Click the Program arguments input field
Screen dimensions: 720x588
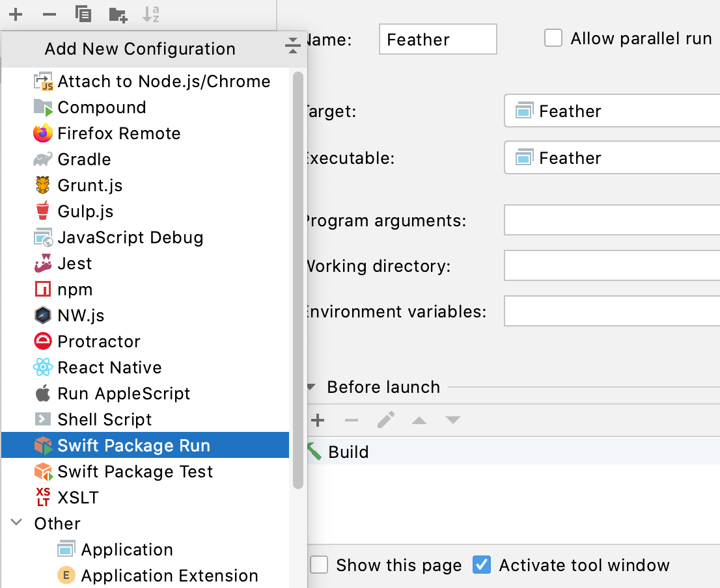[612, 221]
